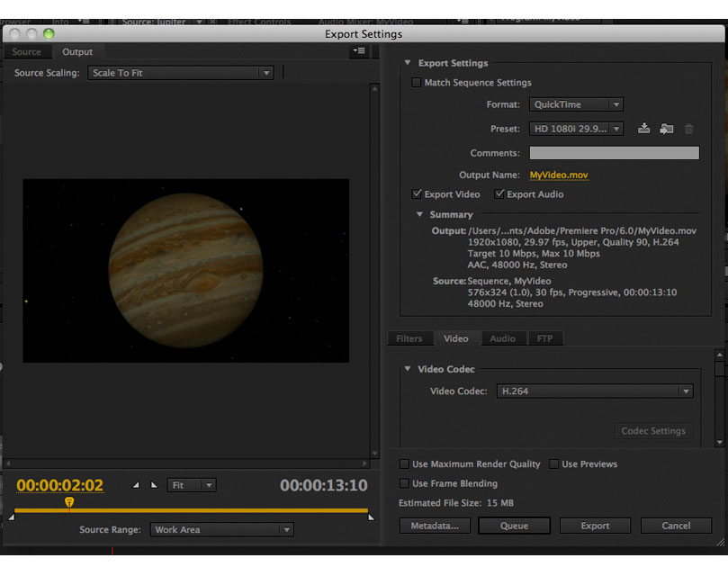
Task: Set the In point with the left triangle icon
Action: click(135, 484)
